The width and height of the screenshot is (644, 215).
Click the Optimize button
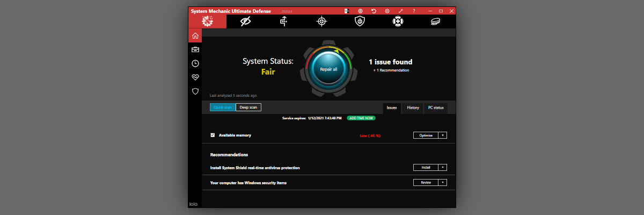[426, 135]
